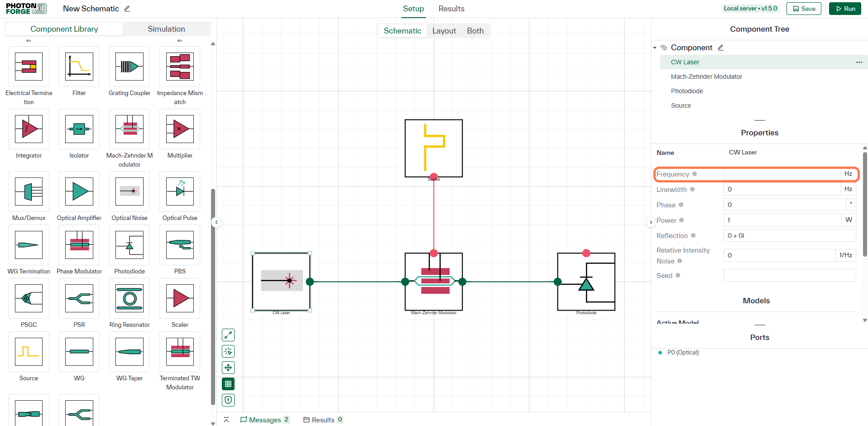Choose the Phase Modulator library icon

pyautogui.click(x=79, y=245)
